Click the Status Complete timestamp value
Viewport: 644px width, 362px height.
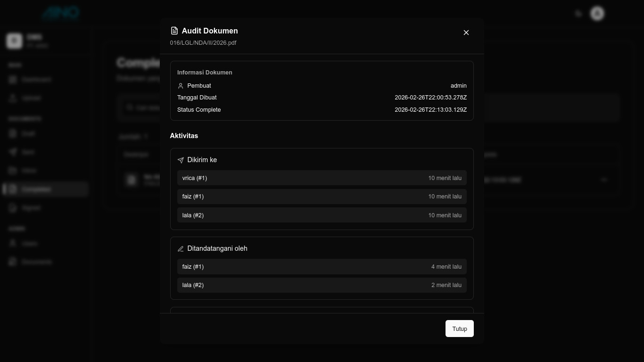coord(430,110)
